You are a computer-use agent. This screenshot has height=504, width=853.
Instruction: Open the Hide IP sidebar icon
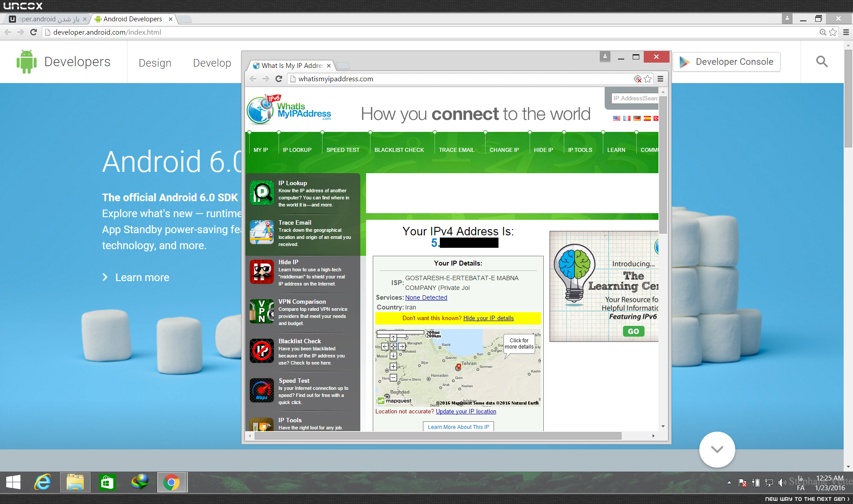[262, 272]
